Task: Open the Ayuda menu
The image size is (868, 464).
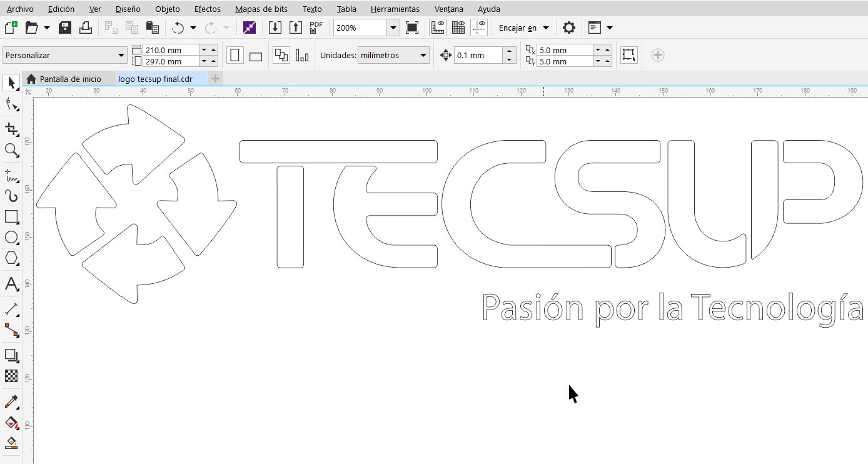Action: tap(489, 9)
